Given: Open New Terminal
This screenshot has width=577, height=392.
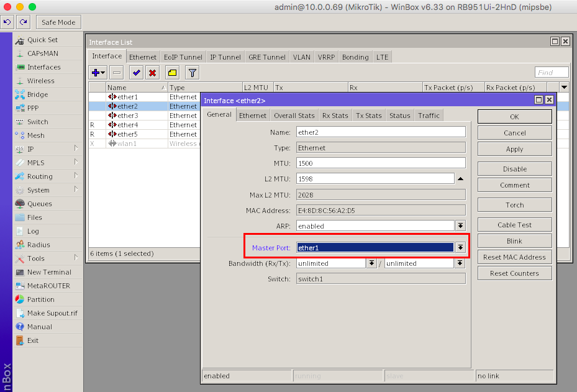Looking at the screenshot, I should click(x=49, y=272).
